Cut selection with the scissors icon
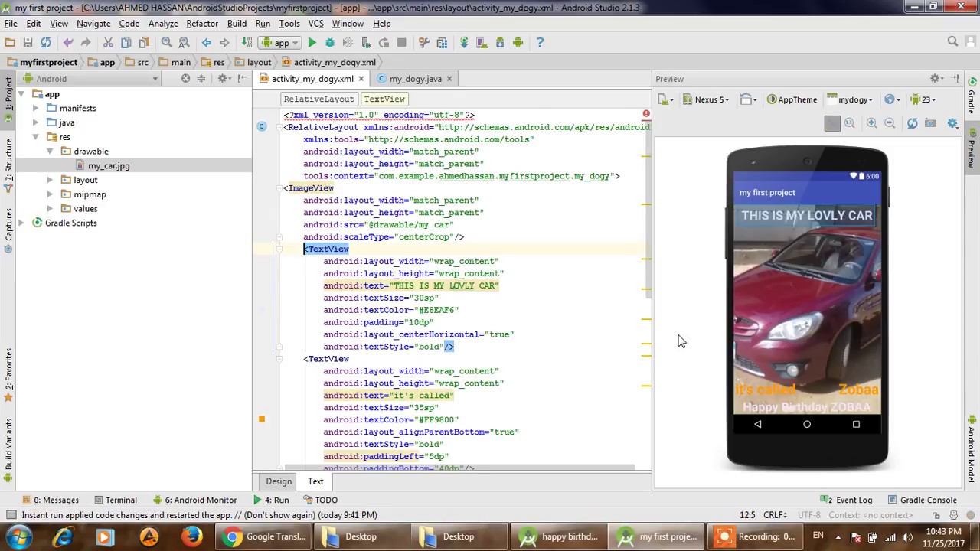The height and width of the screenshot is (551, 980). coord(108,43)
